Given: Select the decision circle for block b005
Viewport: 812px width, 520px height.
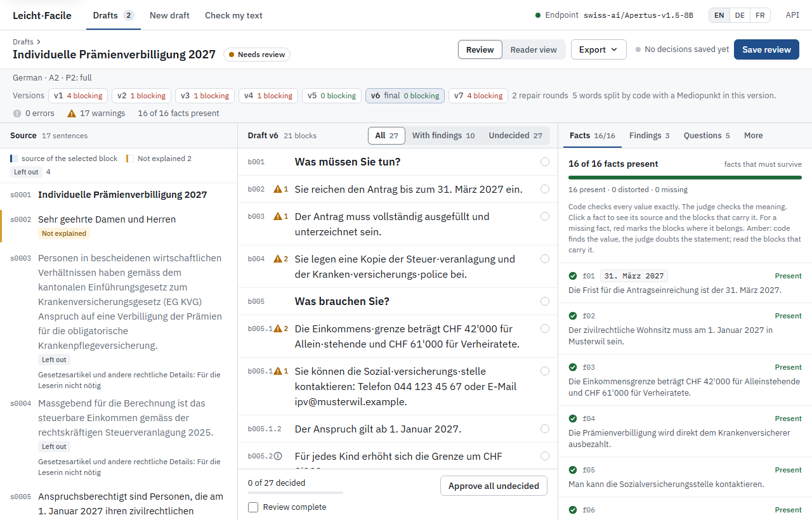Looking at the screenshot, I should click(x=545, y=301).
